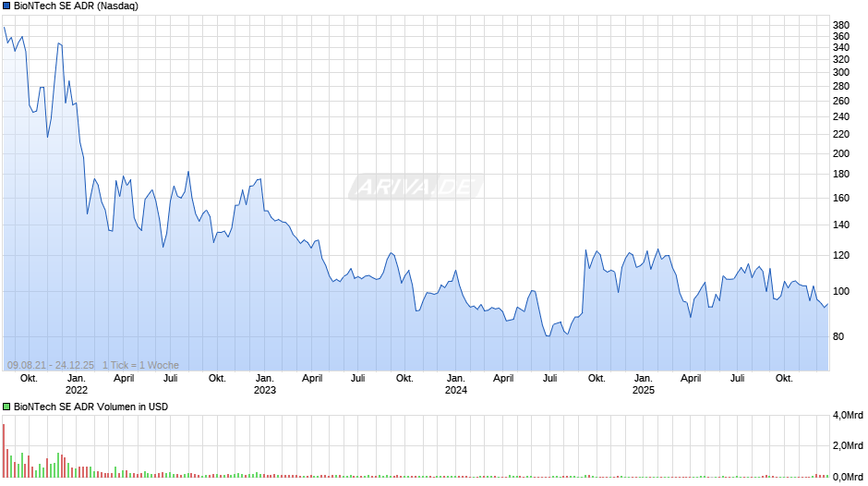Screen dimensions: 868x486
Task: Click the 240 price axis label
Action: [841, 117]
